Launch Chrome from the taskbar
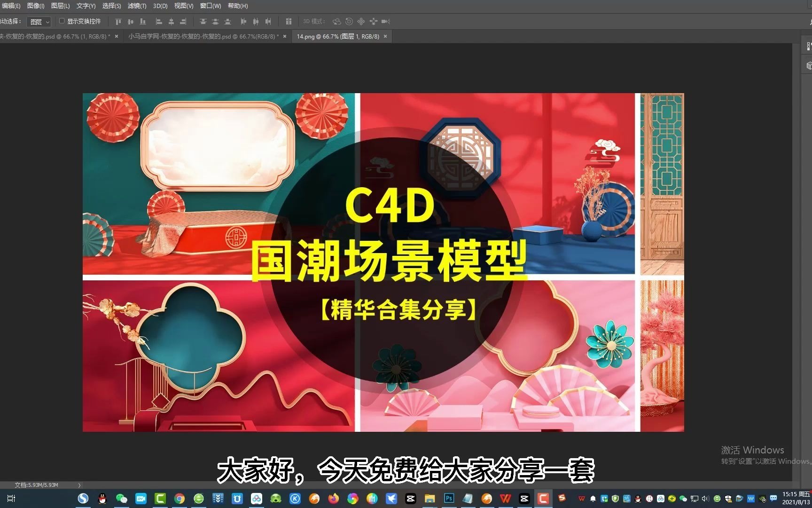The height and width of the screenshot is (508, 812). (179, 499)
